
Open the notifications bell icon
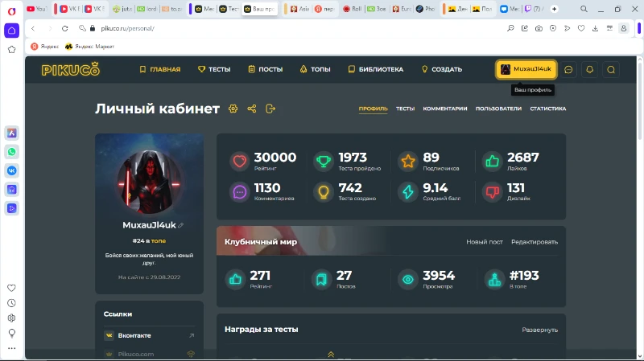point(590,70)
